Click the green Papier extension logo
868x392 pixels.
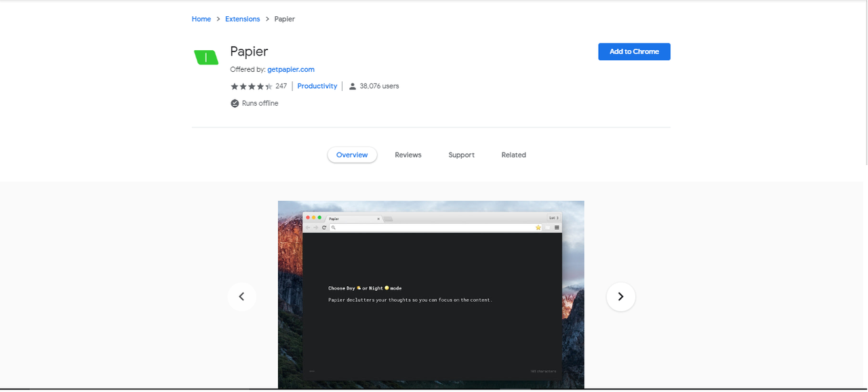click(206, 58)
